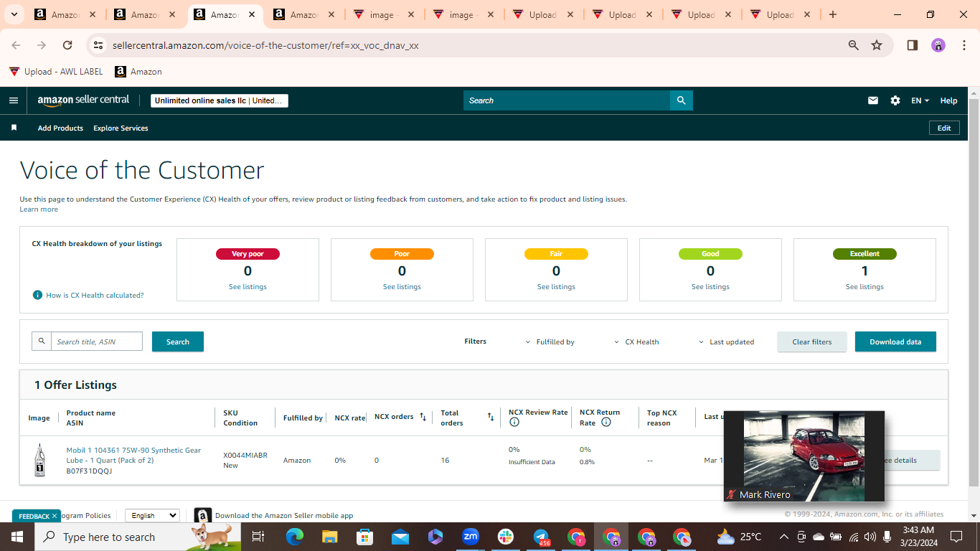The height and width of the screenshot is (551, 980).
Task: Expand the CX Health filter
Action: click(636, 342)
